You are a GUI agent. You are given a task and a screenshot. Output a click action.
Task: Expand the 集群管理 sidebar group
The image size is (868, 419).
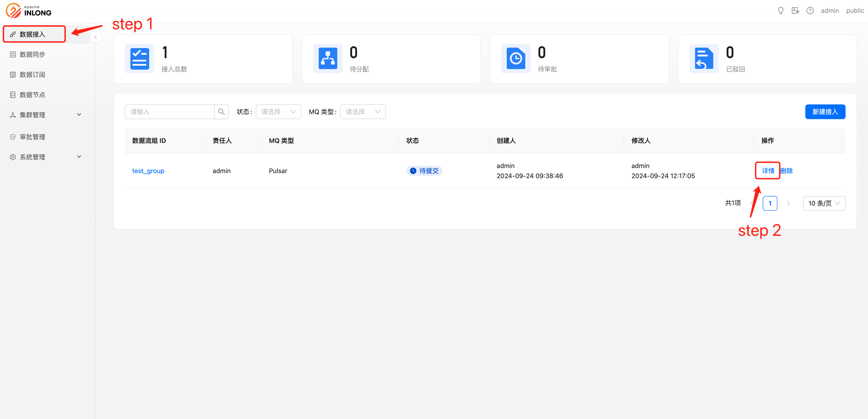[x=46, y=115]
